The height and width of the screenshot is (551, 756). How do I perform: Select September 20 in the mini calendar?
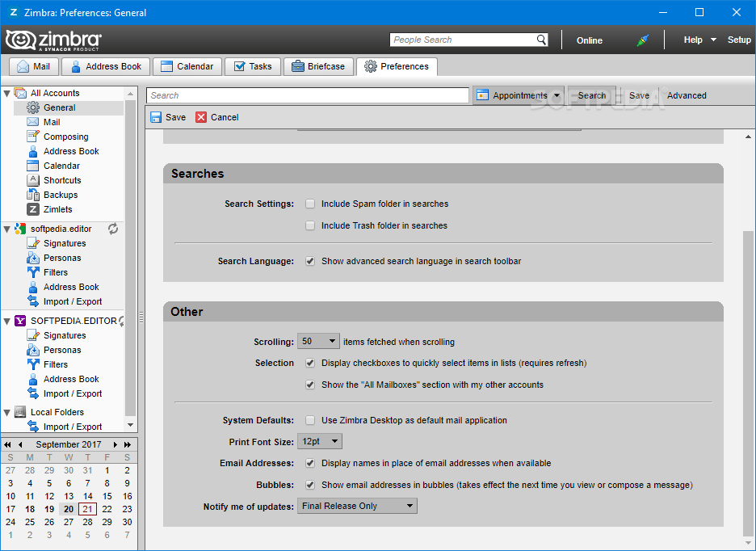click(68, 509)
